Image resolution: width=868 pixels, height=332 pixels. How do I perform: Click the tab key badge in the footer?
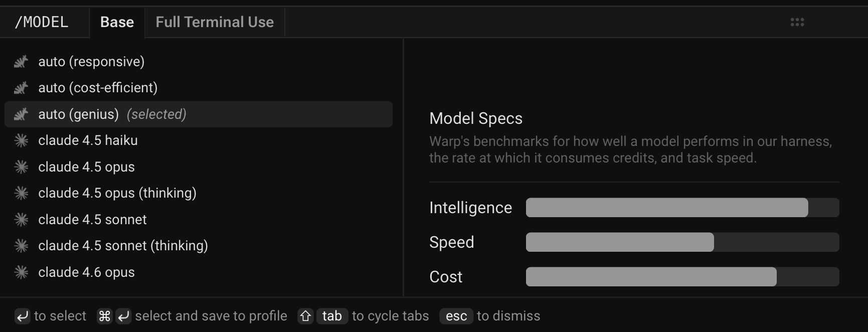pyautogui.click(x=332, y=316)
